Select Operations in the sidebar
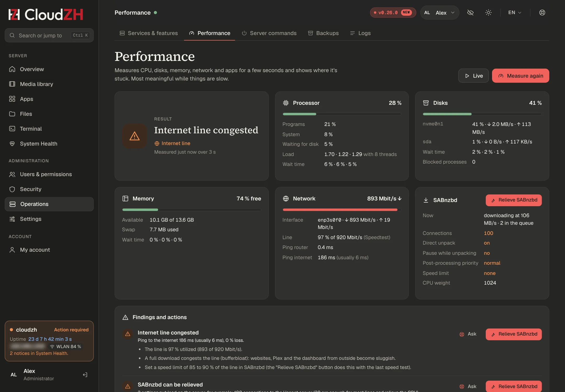This screenshot has height=392, width=565. 49,204
